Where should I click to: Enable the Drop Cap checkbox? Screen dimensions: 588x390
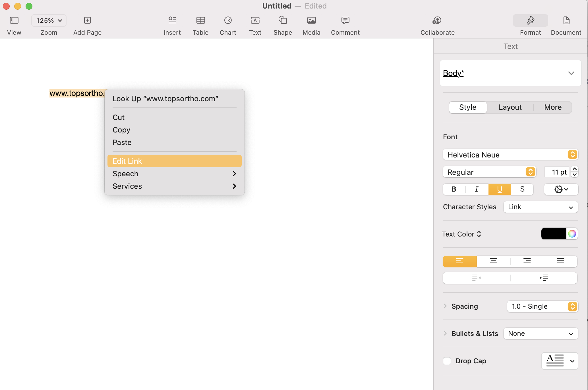[x=447, y=361]
